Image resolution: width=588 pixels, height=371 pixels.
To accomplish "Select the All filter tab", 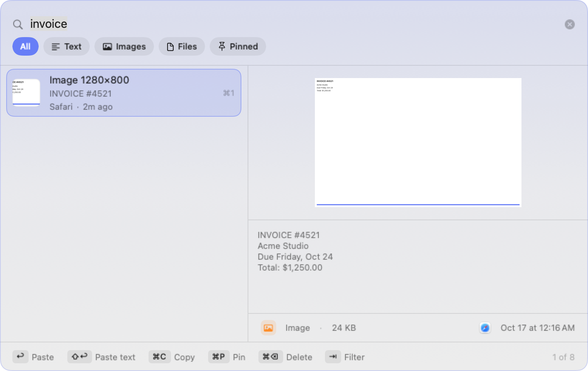I will coord(26,46).
